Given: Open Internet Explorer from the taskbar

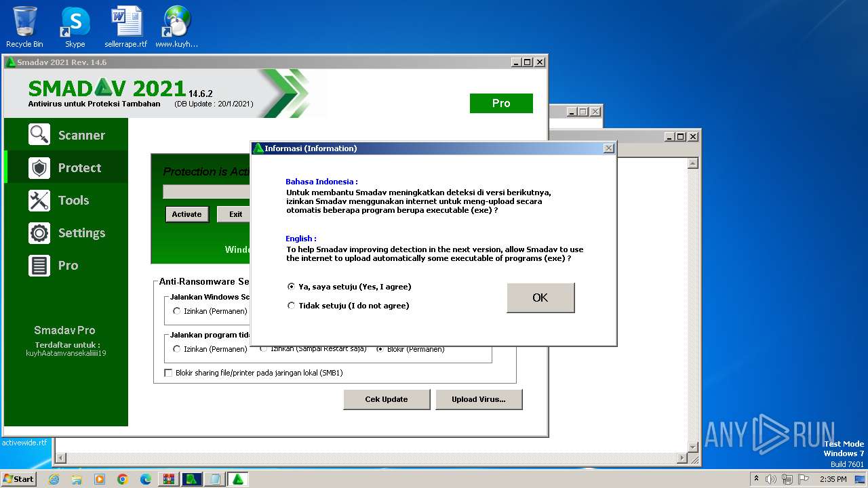Looking at the screenshot, I should 54,479.
